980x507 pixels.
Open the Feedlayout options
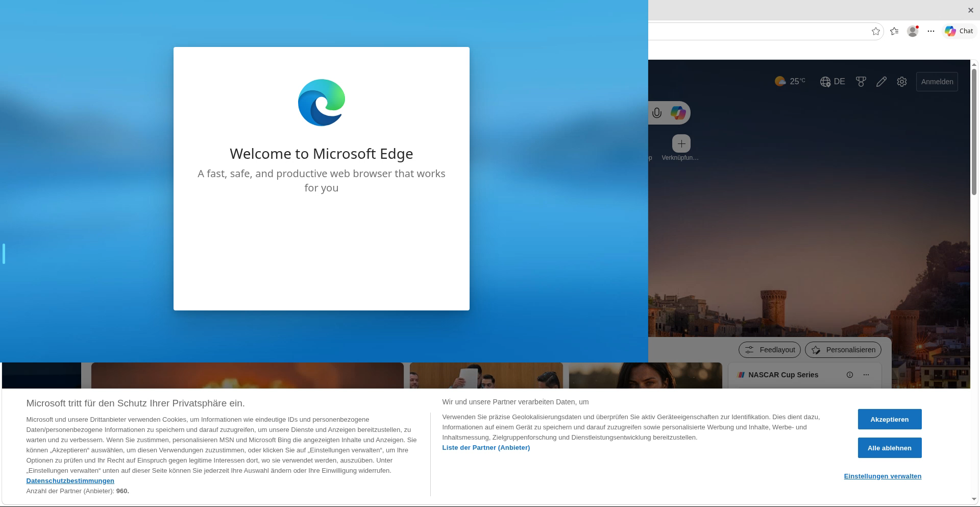coord(770,350)
